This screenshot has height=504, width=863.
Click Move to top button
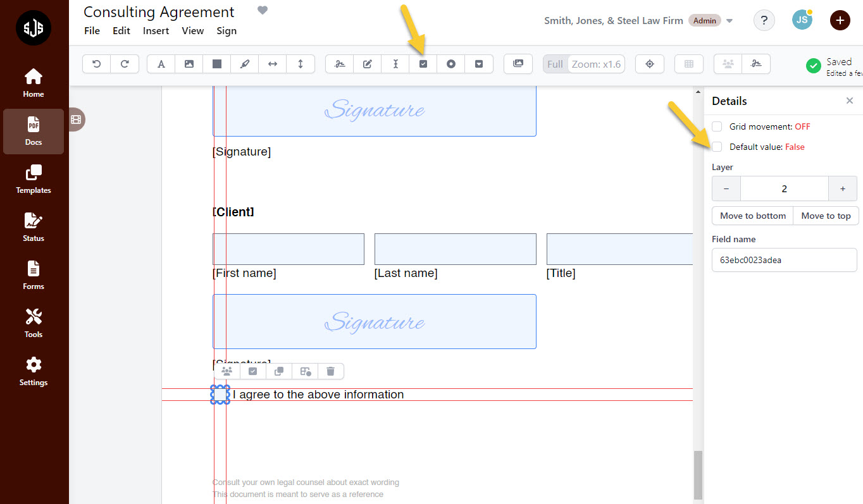click(x=826, y=216)
